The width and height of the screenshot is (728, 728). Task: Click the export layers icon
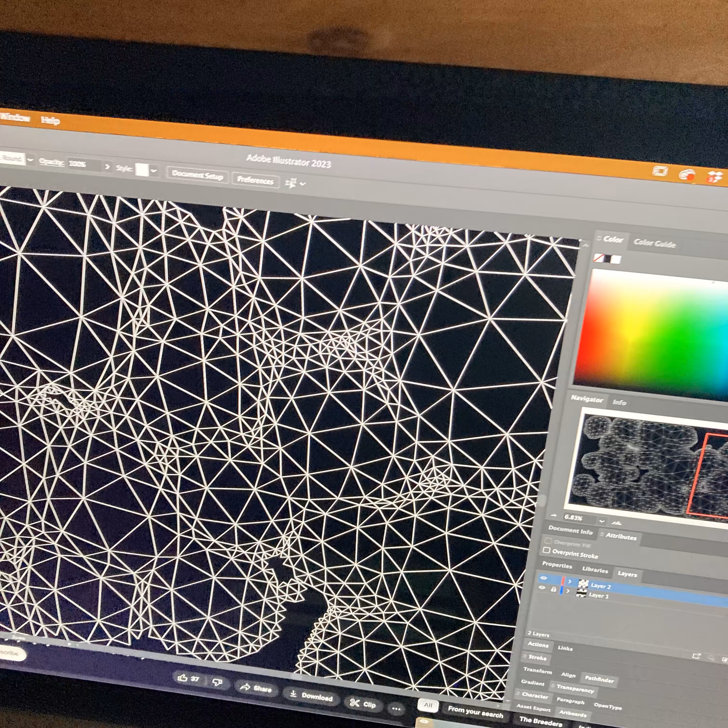point(696,656)
